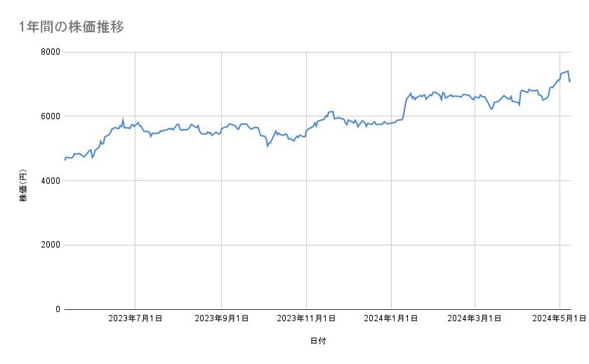
Task: Click the 0 label at the axis origin
Action: click(x=57, y=309)
